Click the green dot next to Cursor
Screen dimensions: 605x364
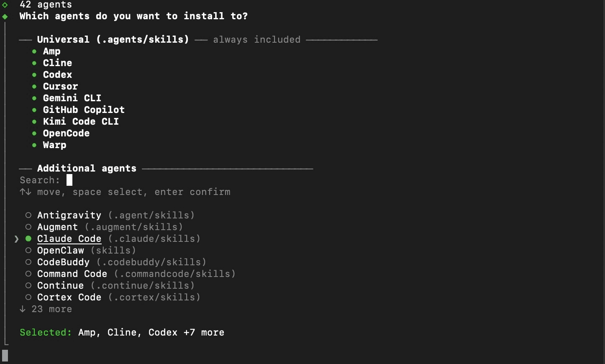[34, 87]
